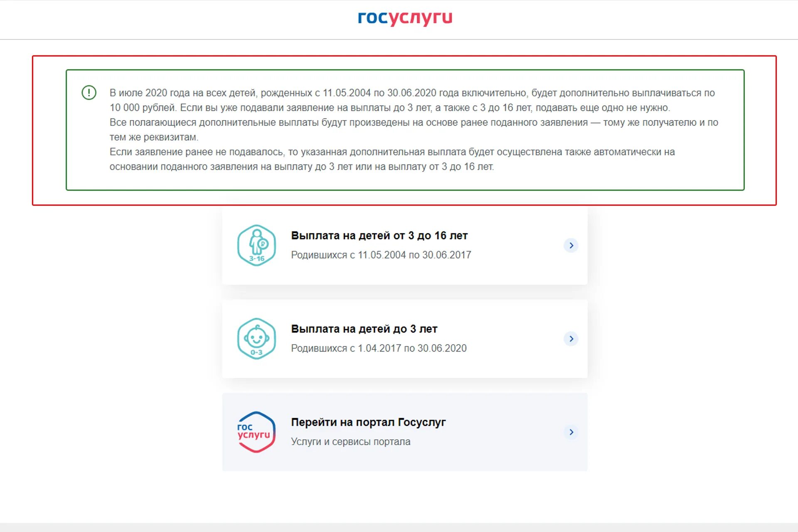
Task: Click subtitle 'Родившихся с 1.04.2017 по 30.06.2020'
Action: coord(379,348)
